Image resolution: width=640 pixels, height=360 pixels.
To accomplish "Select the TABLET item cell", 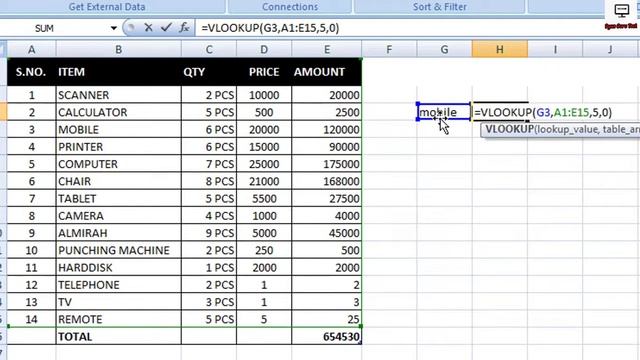I will [x=118, y=198].
